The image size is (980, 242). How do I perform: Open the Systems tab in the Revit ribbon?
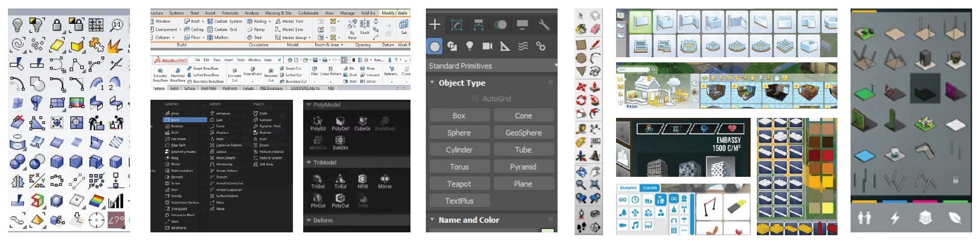[x=177, y=13]
